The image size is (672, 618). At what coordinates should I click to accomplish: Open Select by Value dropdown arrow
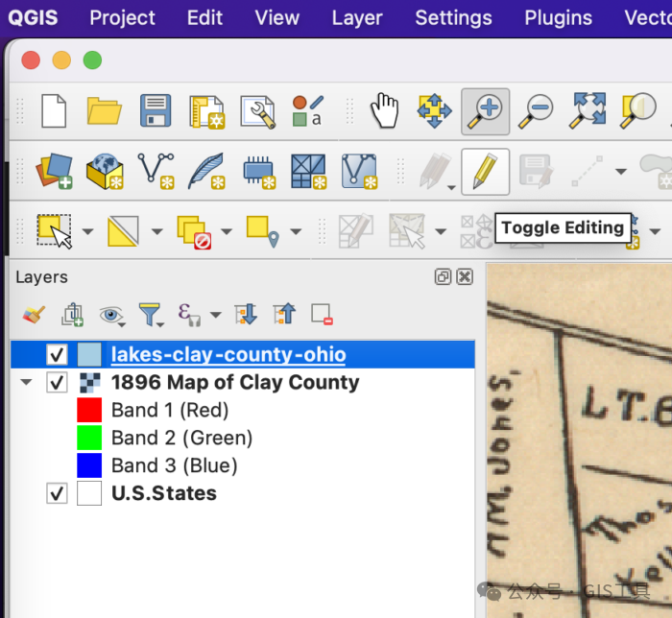click(x=157, y=231)
